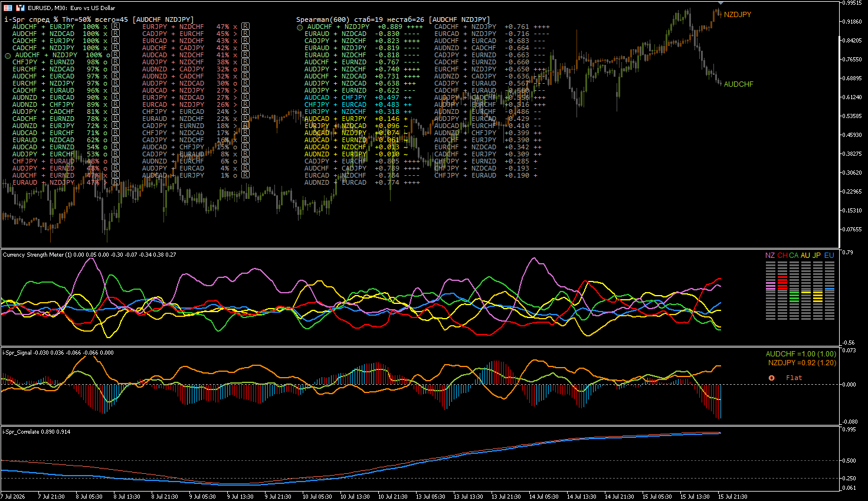This screenshot has height=501, width=868.
Task: Click the 'Currency Strength Meter (1)' indicator label
Action: (x=37, y=255)
